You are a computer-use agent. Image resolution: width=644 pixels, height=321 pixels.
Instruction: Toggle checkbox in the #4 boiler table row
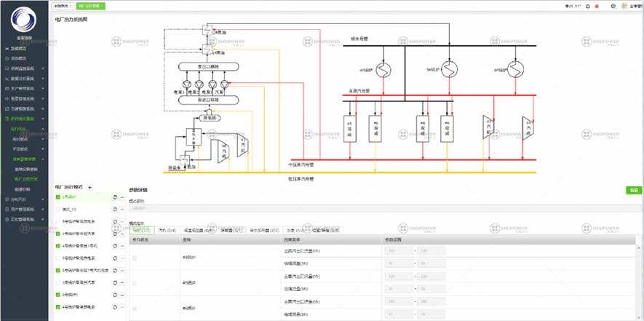[x=133, y=258]
